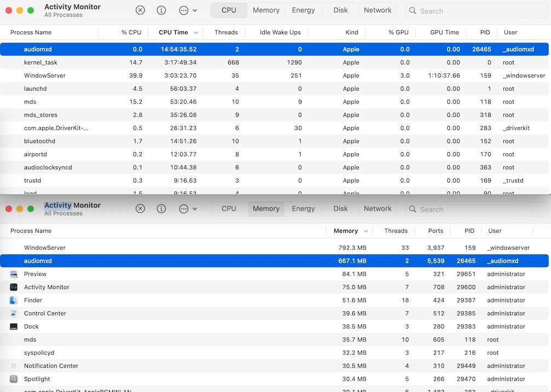Screen dimensions: 551x392
Task: Click the search magnifier icon in bottom window
Action: (x=413, y=209)
